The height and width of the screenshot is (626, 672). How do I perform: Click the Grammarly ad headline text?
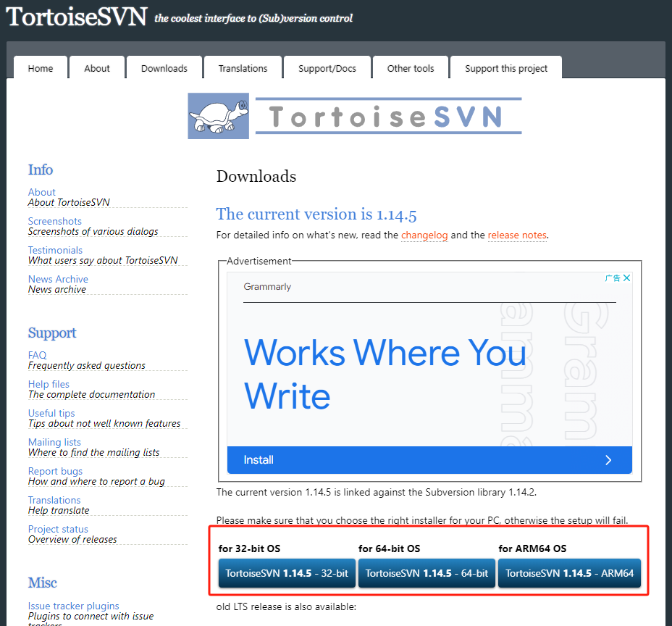coord(385,373)
